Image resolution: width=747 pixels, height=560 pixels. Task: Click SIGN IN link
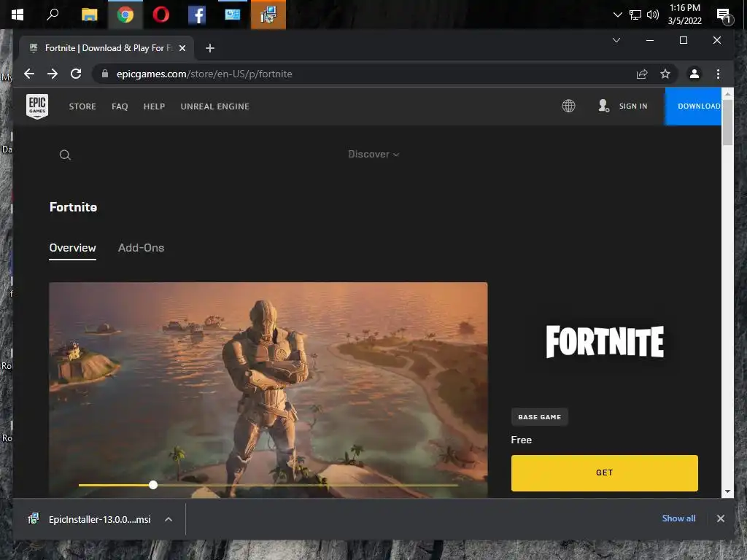(x=633, y=106)
